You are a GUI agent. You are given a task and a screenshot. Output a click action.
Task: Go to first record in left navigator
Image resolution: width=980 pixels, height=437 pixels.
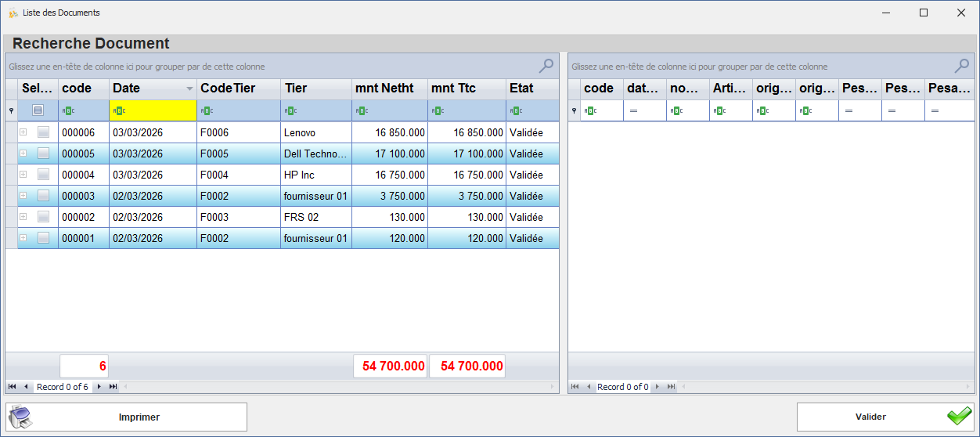click(x=13, y=387)
